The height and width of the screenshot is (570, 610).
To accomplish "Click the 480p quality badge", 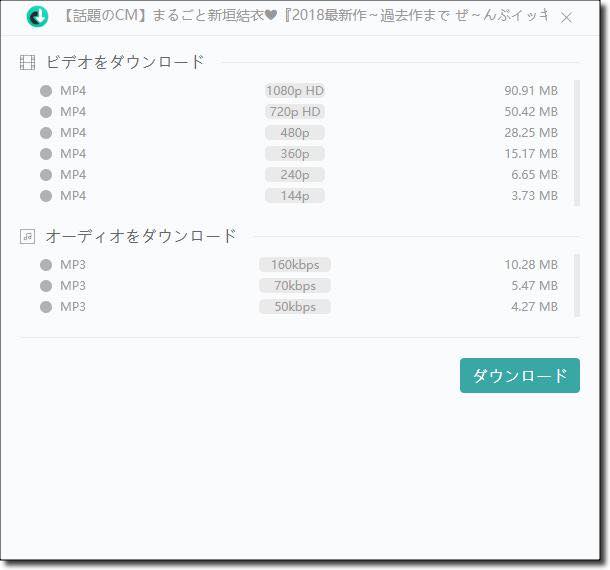I will 295,133.
